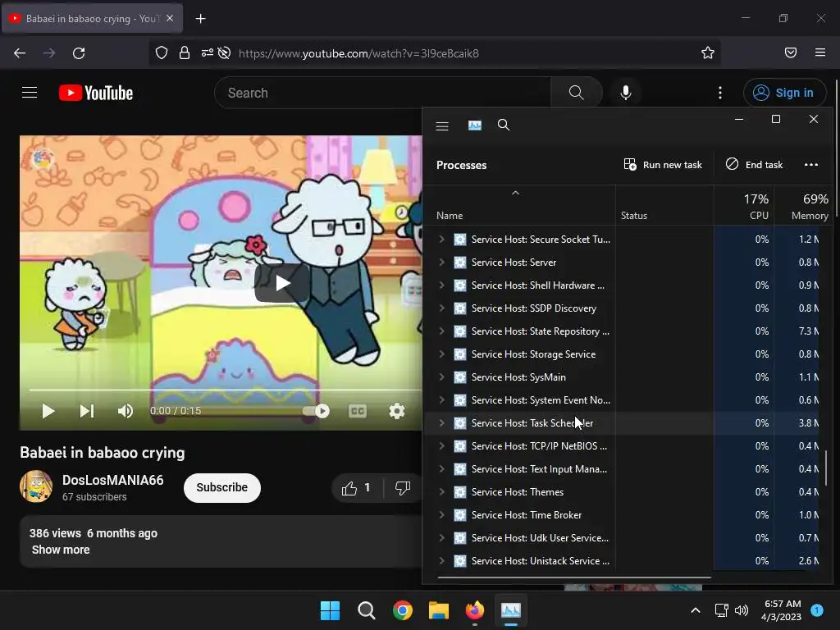Open a new browser tab
The width and height of the screenshot is (840, 630).
tap(200, 19)
